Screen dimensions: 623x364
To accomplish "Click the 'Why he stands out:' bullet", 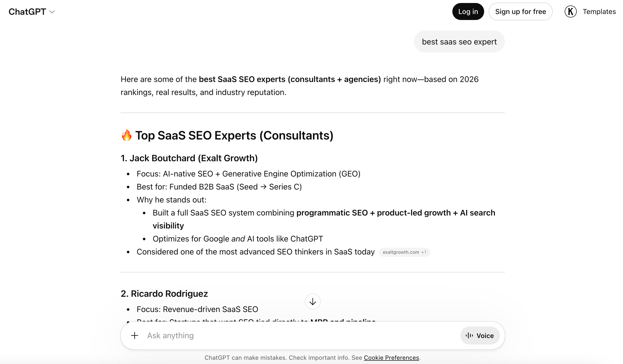I will (x=171, y=200).
